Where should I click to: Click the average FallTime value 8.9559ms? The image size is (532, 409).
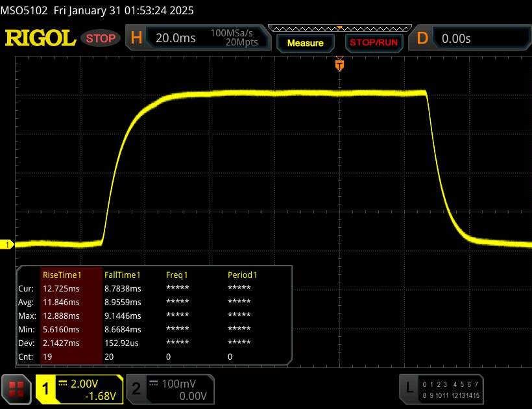coord(123,302)
